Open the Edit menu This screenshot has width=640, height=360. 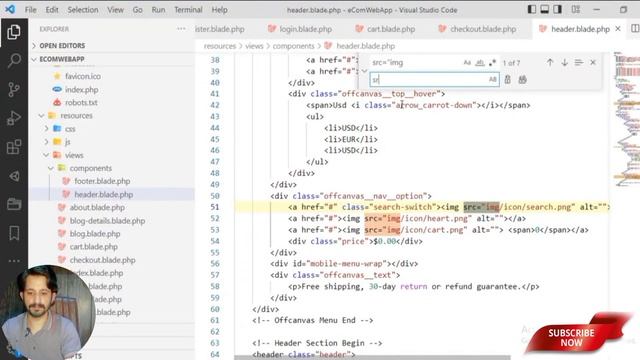click(x=52, y=9)
